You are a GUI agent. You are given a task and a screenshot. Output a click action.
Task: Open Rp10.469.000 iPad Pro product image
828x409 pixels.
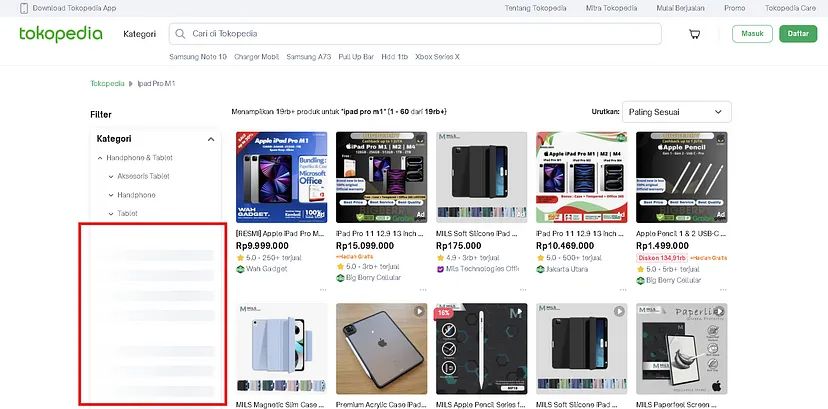582,177
